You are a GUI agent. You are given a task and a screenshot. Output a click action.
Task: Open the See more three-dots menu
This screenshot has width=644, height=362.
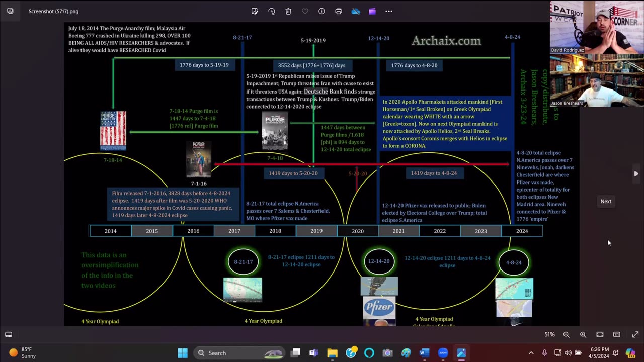389,11
